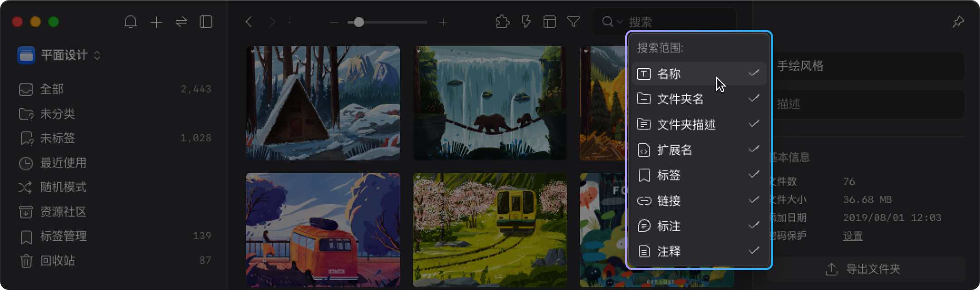
Task: Click the 标签管理 bookmark icon
Action: (26, 237)
